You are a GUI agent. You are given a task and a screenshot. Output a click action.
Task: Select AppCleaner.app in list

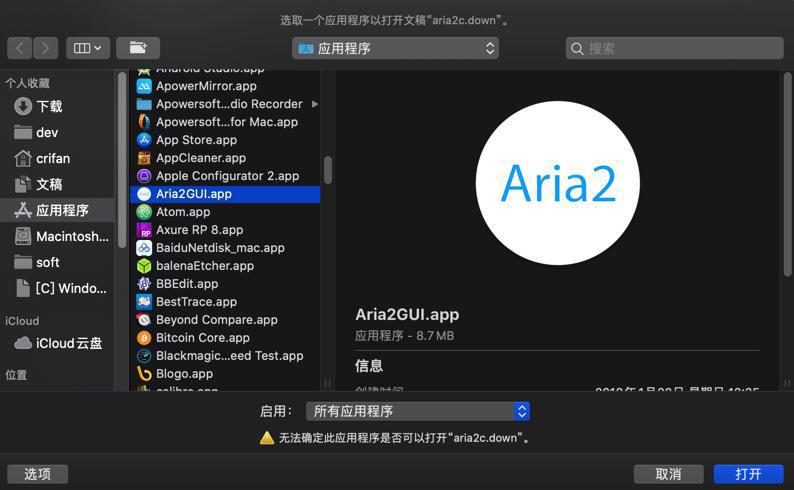[x=225, y=158]
